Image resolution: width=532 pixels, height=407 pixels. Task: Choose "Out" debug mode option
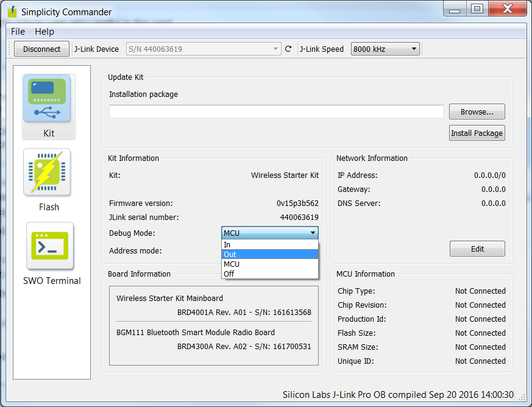pyautogui.click(x=269, y=254)
